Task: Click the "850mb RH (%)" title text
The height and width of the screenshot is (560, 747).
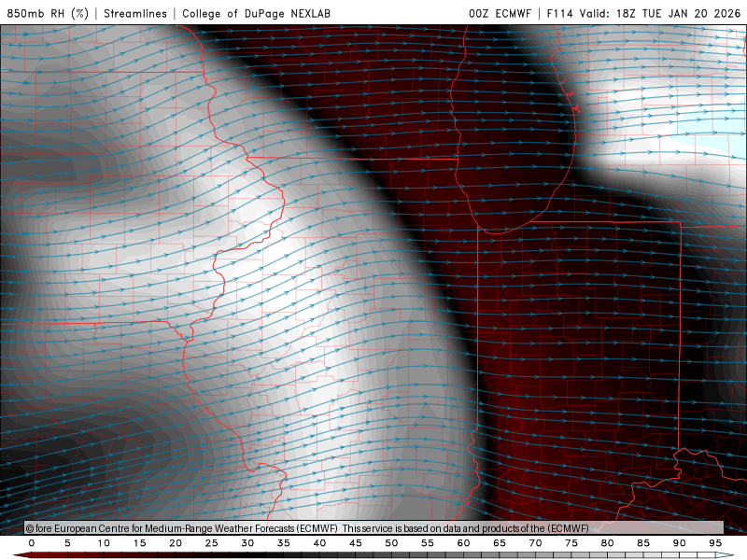Action: [48, 13]
